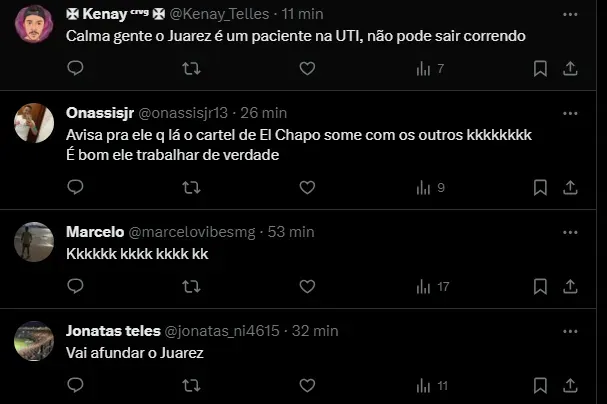This screenshot has height=404, width=607.
Task: Share Kenay's tweet
Action: tap(570, 69)
